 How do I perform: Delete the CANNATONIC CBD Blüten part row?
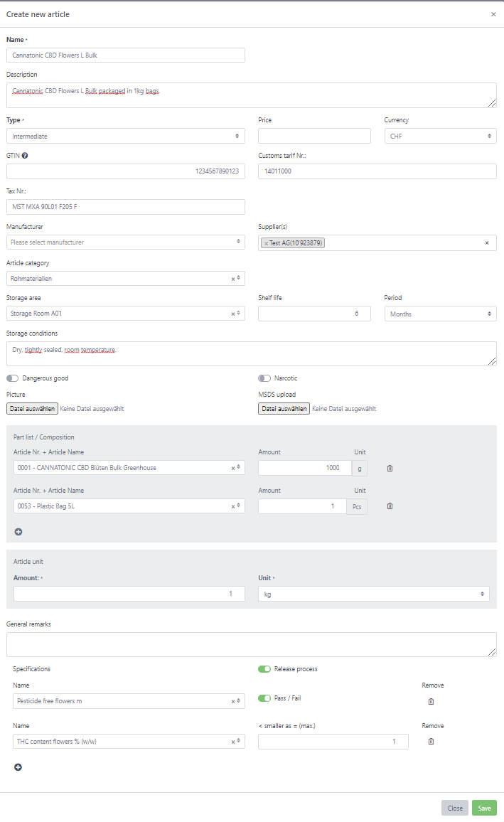tap(390, 468)
